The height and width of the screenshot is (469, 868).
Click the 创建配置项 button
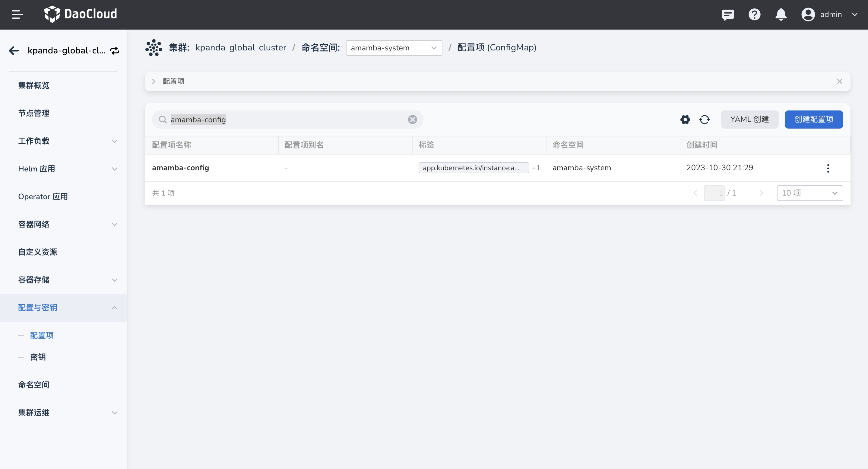(x=813, y=119)
